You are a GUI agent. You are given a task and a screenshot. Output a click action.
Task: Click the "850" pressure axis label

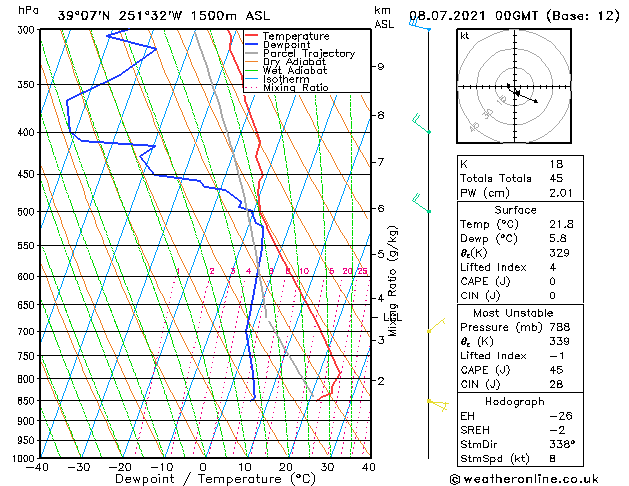coord(28,401)
